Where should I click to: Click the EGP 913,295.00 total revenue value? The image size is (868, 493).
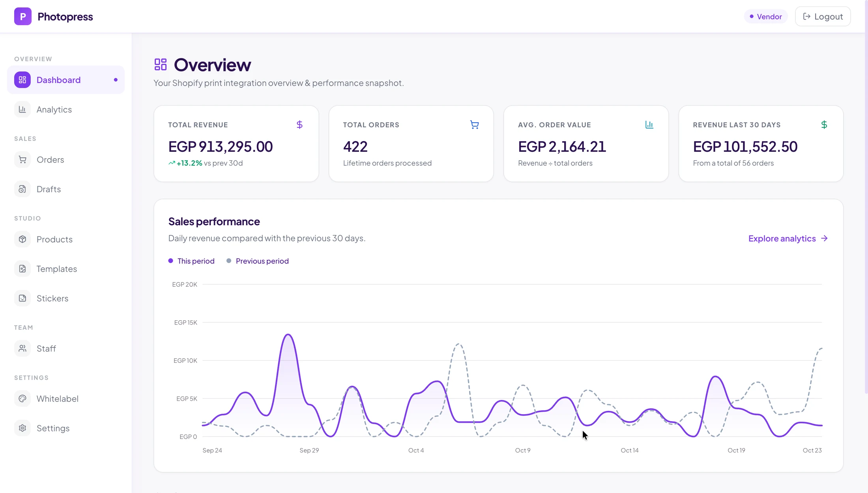click(221, 146)
